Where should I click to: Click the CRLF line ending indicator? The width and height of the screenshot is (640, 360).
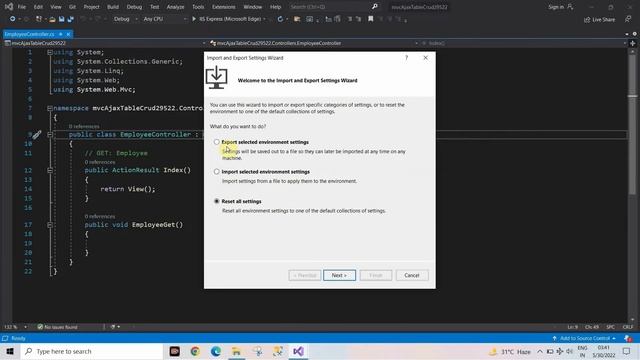pyautogui.click(x=628, y=327)
